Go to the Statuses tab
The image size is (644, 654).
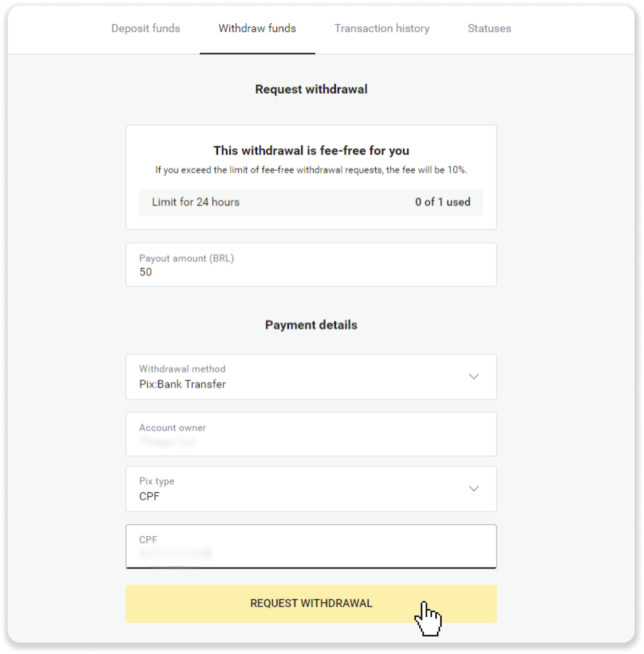point(489,29)
